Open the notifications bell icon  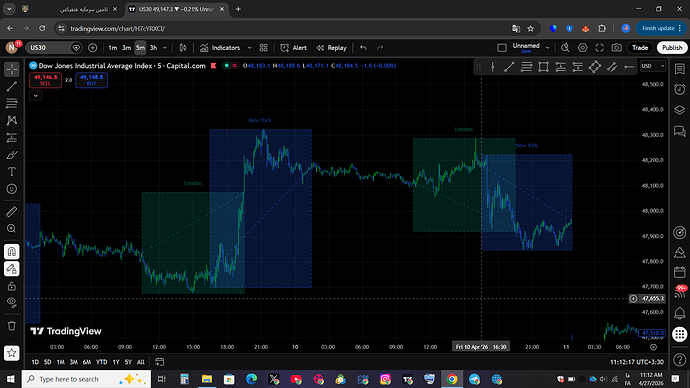tap(679, 313)
